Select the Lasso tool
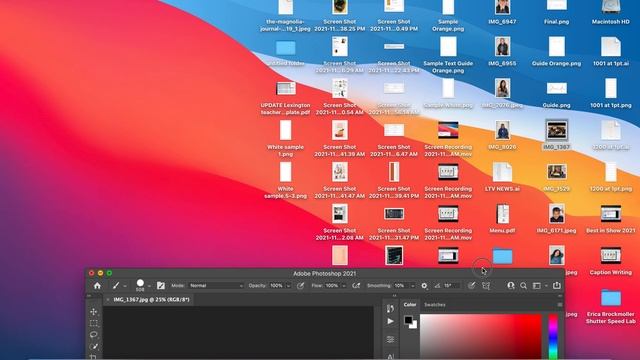The height and width of the screenshot is (360, 640). 93,335
